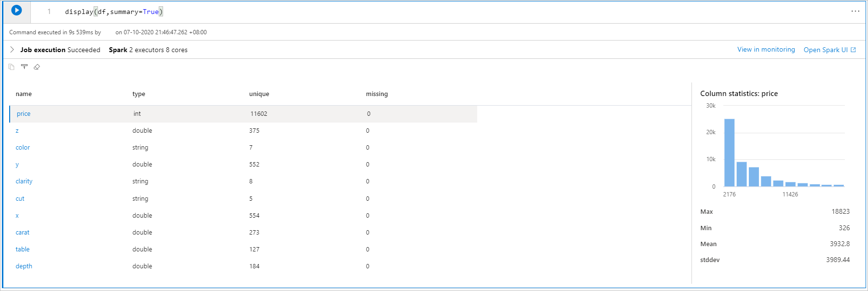Click the View in monitoring link
Screen dimensions: 868x291
point(766,50)
